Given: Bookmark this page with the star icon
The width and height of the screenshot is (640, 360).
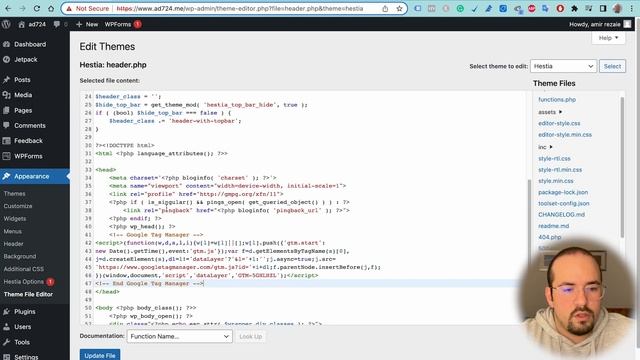Looking at the screenshot, I should [399, 9].
